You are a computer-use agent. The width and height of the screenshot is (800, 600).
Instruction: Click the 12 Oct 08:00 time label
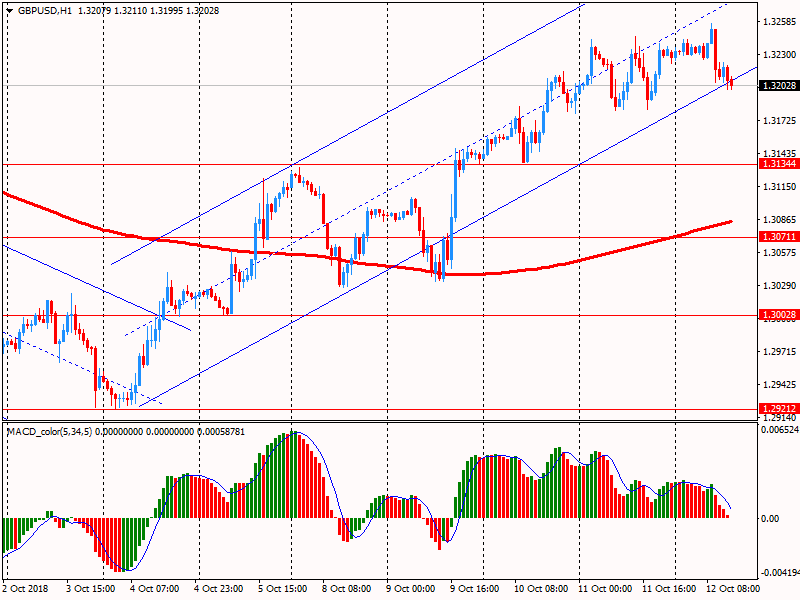pos(733,589)
